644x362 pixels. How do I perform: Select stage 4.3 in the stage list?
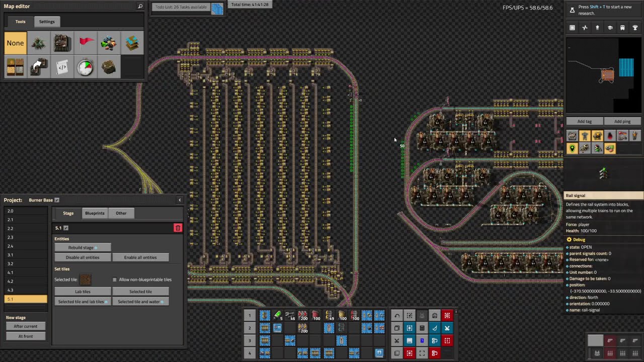[x=26, y=290]
